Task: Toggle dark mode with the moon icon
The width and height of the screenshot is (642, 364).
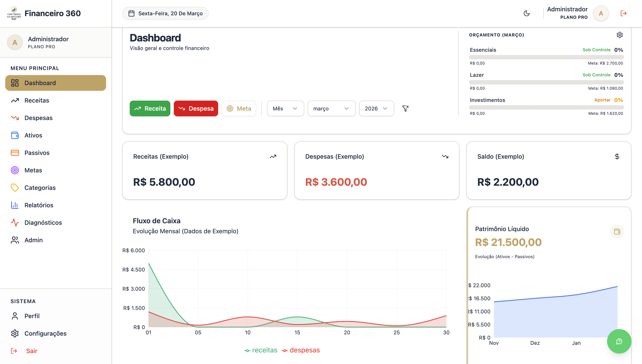Action: [x=527, y=13]
